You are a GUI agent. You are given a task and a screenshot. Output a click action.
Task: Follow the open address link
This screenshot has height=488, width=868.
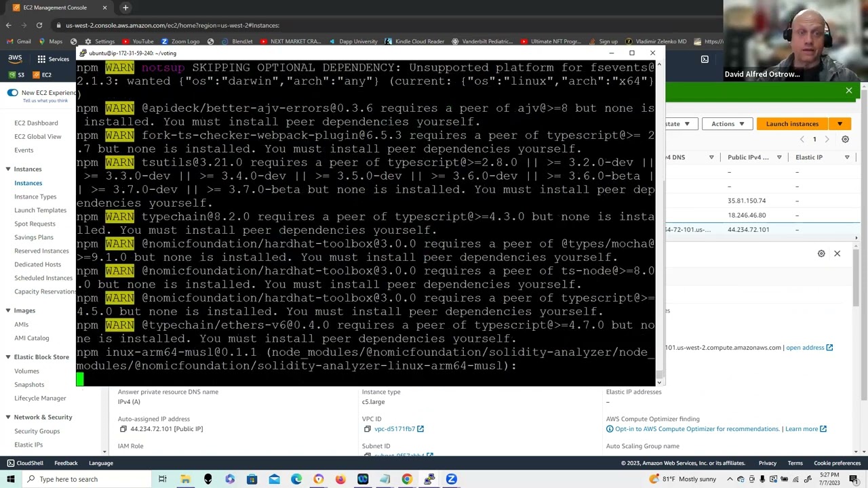pyautogui.click(x=805, y=348)
